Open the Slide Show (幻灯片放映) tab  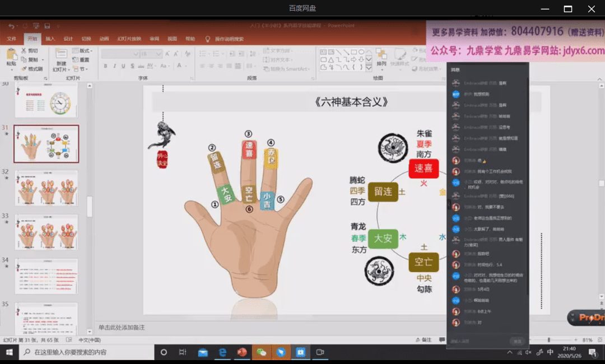pos(129,39)
